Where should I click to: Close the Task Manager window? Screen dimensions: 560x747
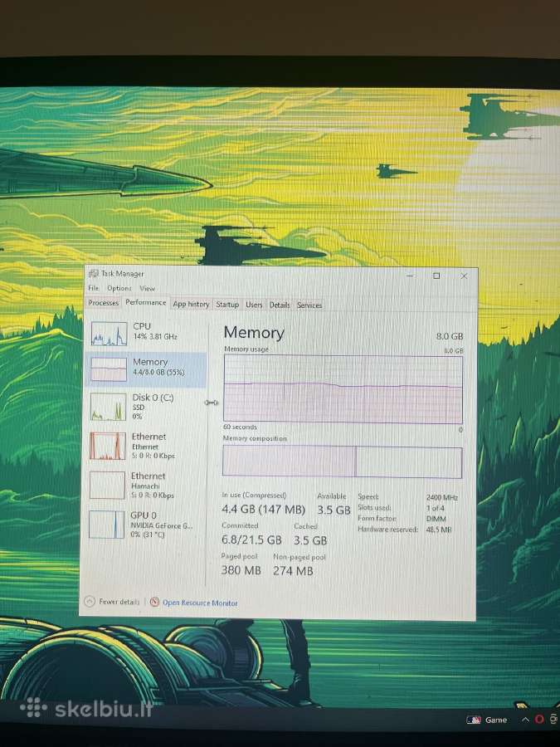click(x=464, y=276)
